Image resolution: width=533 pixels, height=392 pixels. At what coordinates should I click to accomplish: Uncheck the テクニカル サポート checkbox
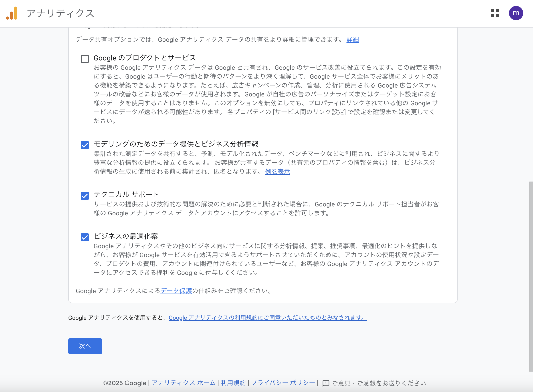point(85,196)
